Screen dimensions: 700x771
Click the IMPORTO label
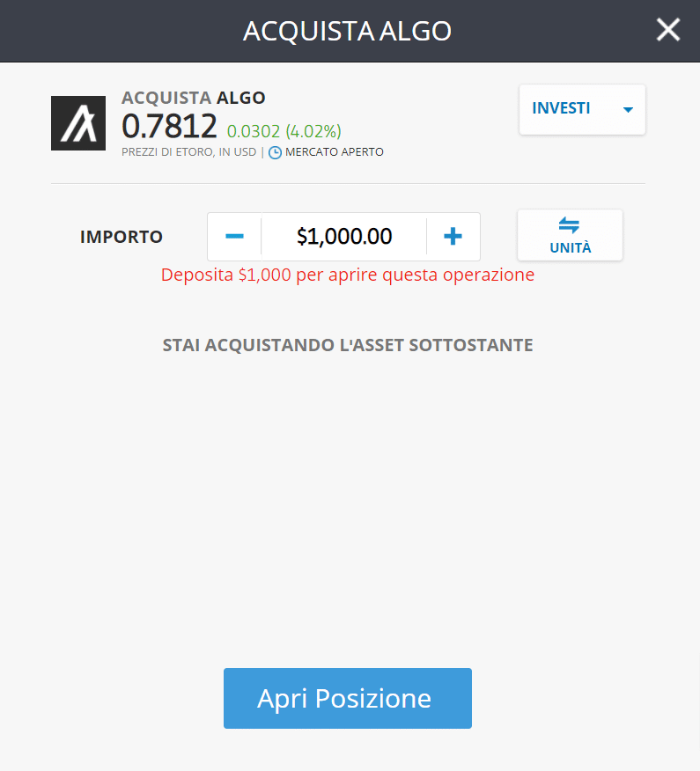click(x=121, y=237)
